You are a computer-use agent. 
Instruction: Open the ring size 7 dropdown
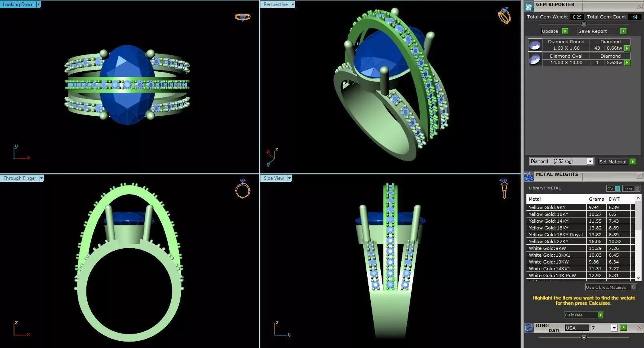[x=614, y=328]
